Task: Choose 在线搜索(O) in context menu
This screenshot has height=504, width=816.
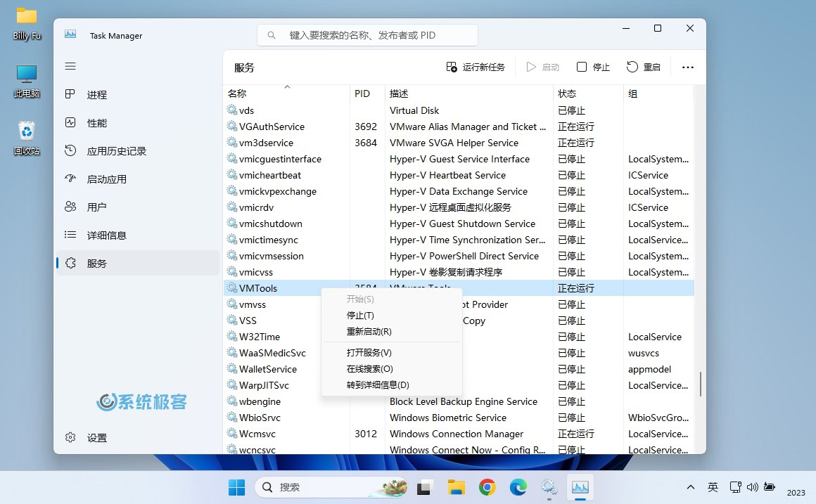Action: [x=392, y=369]
